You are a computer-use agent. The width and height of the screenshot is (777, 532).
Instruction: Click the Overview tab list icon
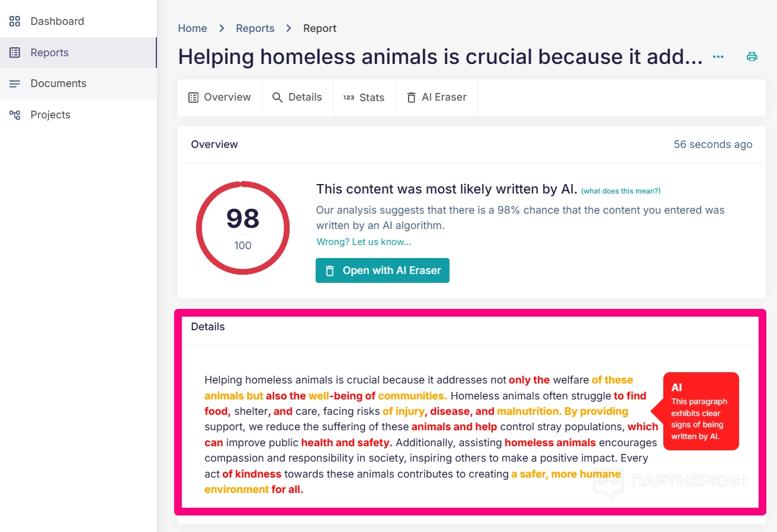click(193, 98)
